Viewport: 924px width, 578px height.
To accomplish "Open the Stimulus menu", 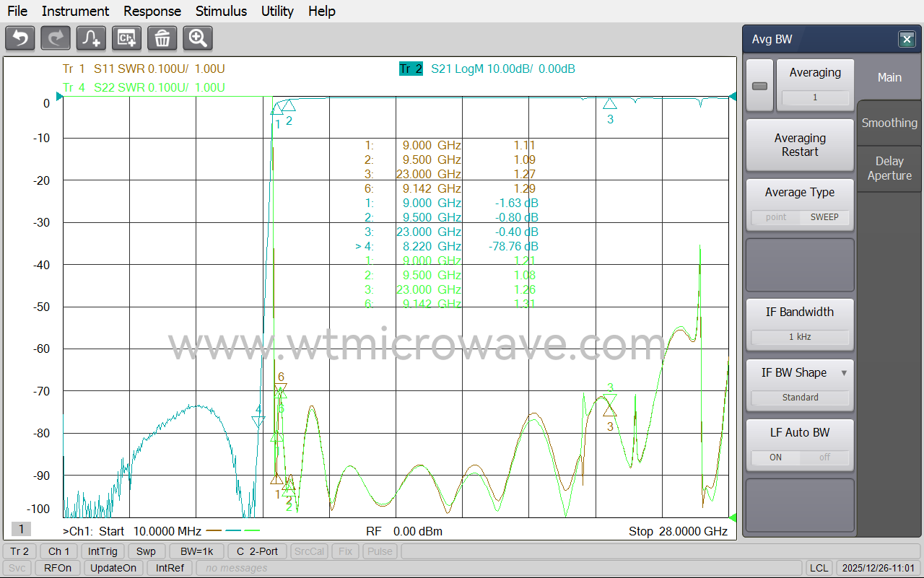I will pyautogui.click(x=221, y=11).
